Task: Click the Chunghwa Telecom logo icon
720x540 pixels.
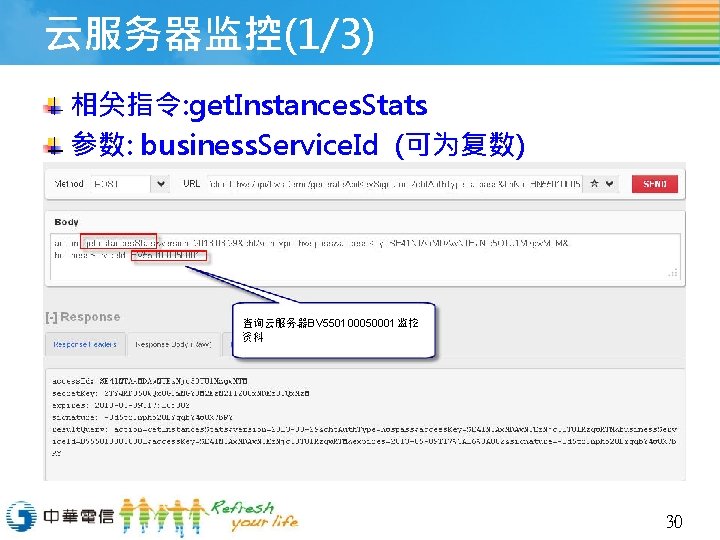Action: point(21,516)
